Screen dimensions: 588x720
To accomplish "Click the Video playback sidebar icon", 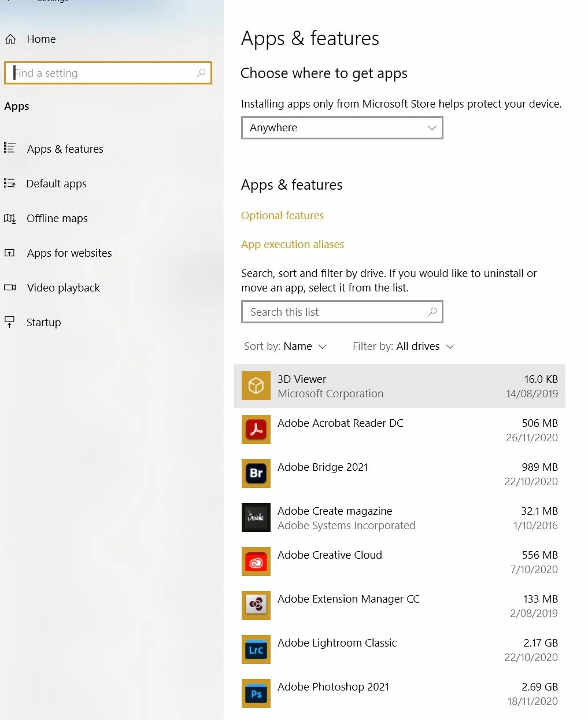I will pos(10,287).
